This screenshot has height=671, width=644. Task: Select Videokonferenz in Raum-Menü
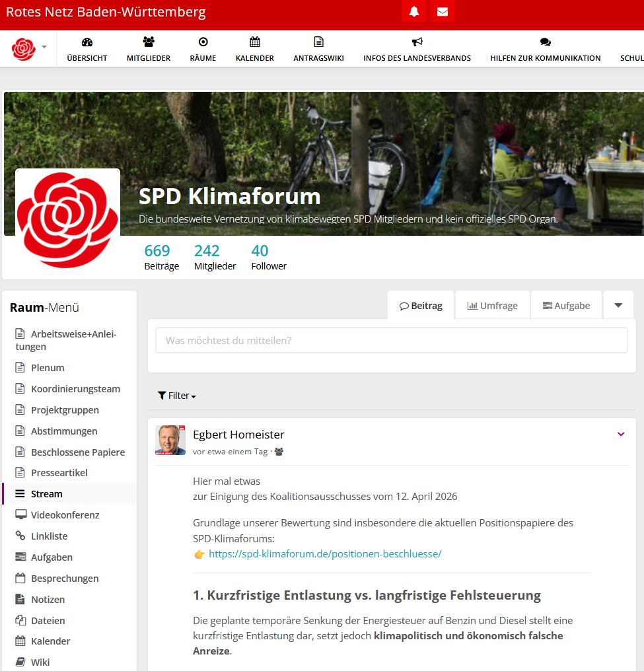[65, 515]
